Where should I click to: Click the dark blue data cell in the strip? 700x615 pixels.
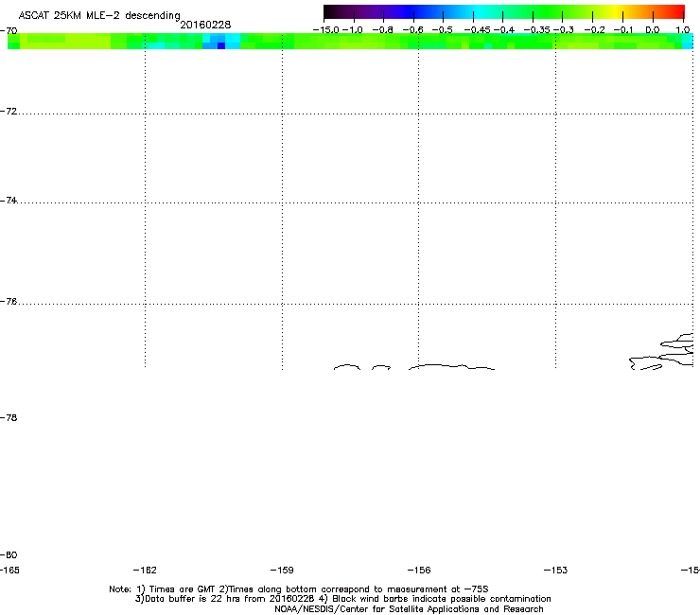(221, 45)
